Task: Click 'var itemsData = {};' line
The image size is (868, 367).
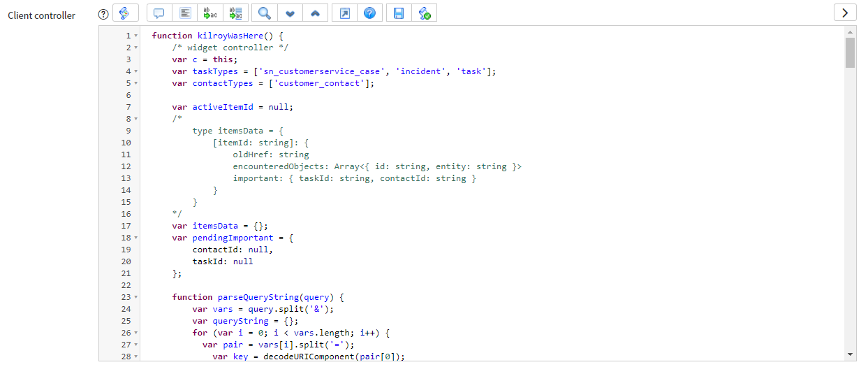Action: (221, 226)
